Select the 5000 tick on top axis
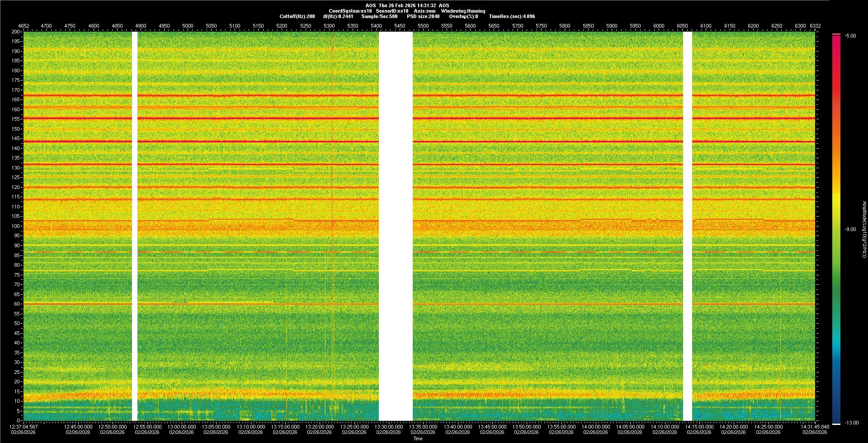The width and height of the screenshot is (868, 443). 188,26
